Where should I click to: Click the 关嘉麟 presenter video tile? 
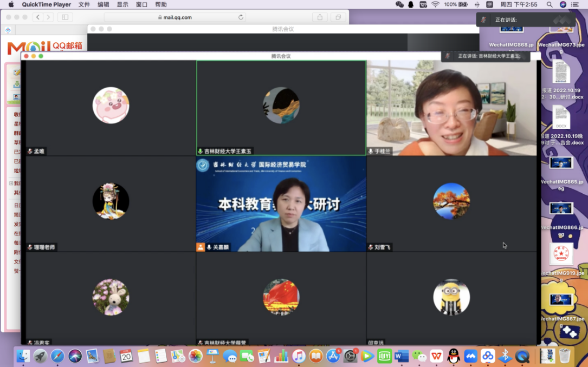click(281, 204)
